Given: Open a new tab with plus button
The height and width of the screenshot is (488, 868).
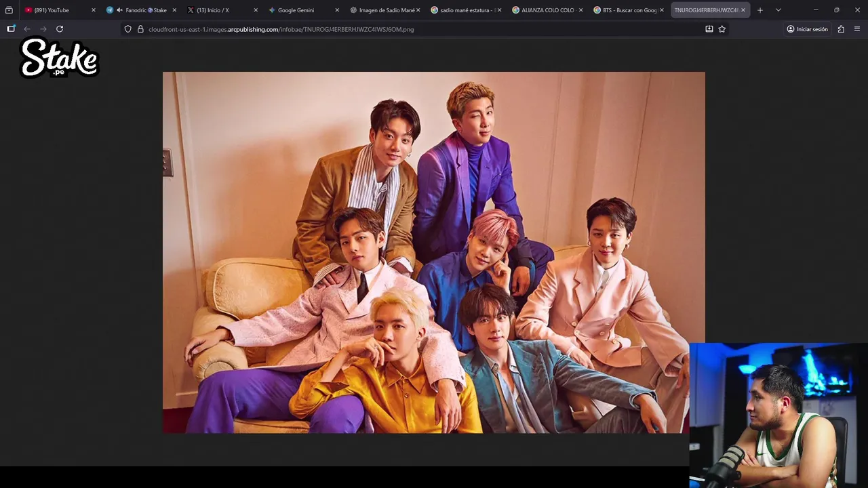Looking at the screenshot, I should [x=760, y=10].
